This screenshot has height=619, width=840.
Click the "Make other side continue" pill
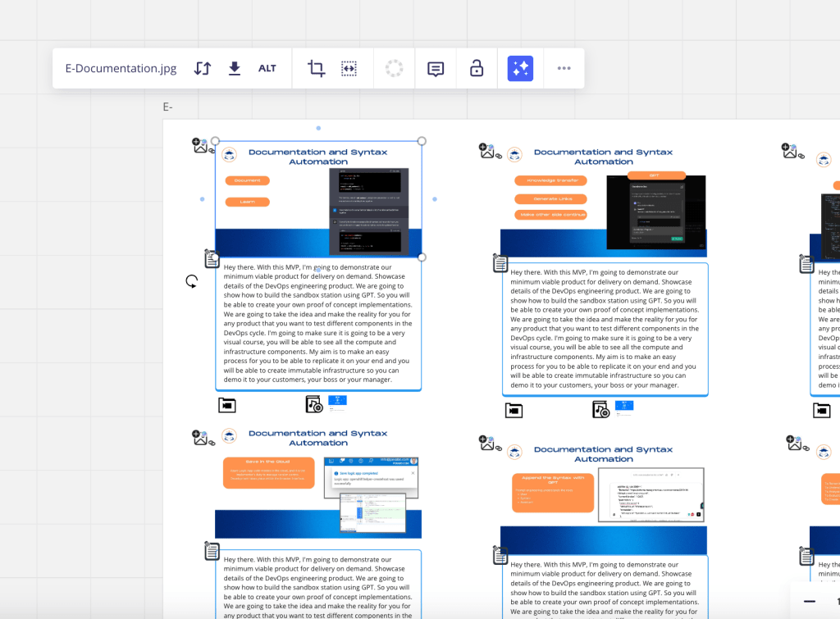550,215
